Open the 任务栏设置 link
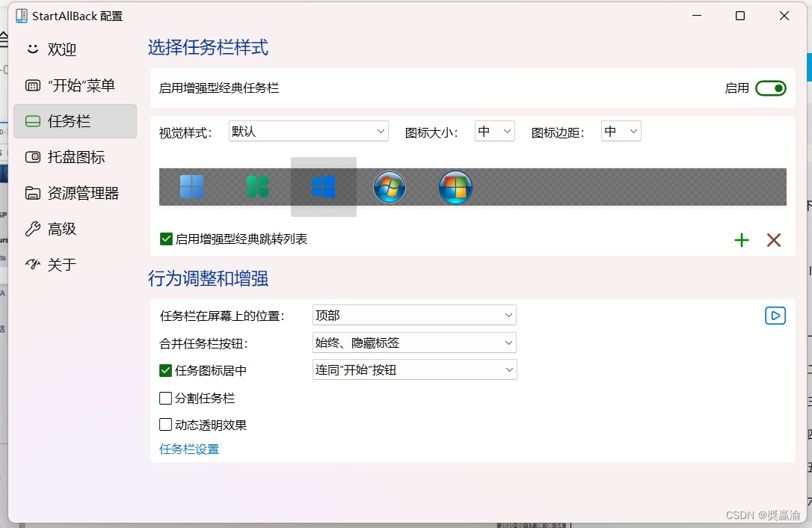 coord(189,449)
